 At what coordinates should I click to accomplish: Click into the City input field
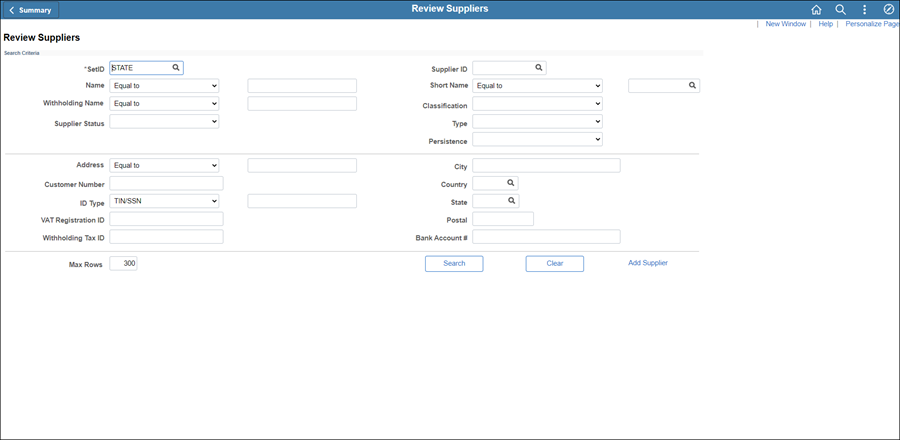(x=546, y=166)
